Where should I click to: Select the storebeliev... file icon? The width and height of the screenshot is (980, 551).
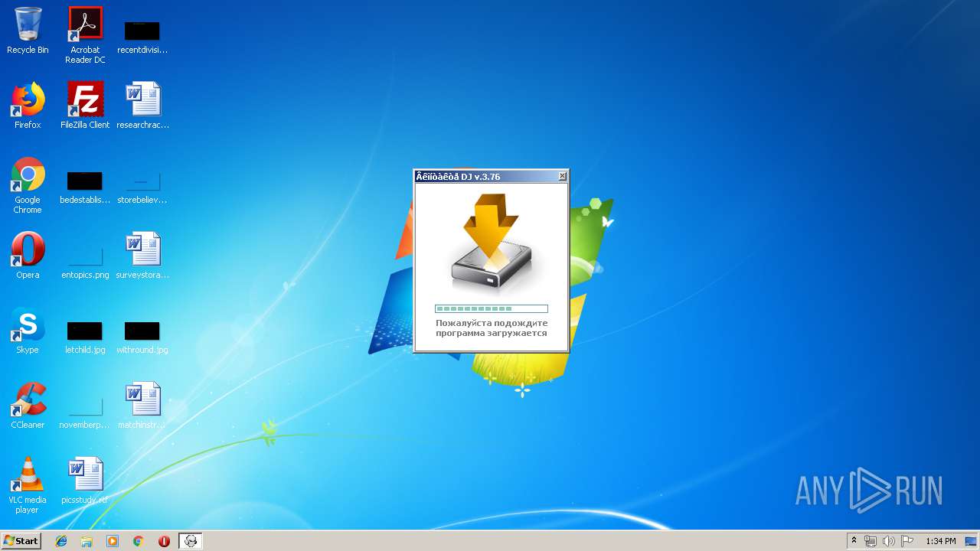pyautogui.click(x=142, y=185)
